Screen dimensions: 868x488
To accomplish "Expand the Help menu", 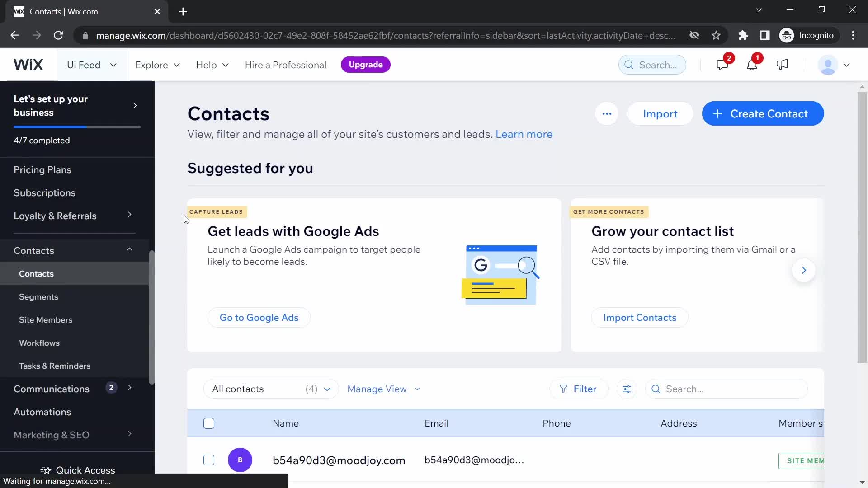I will (x=212, y=65).
